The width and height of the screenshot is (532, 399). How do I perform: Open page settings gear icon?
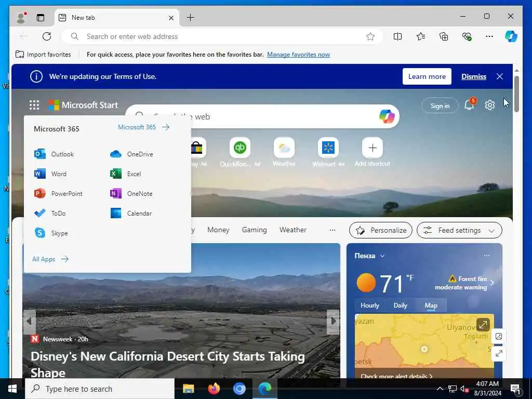489,105
